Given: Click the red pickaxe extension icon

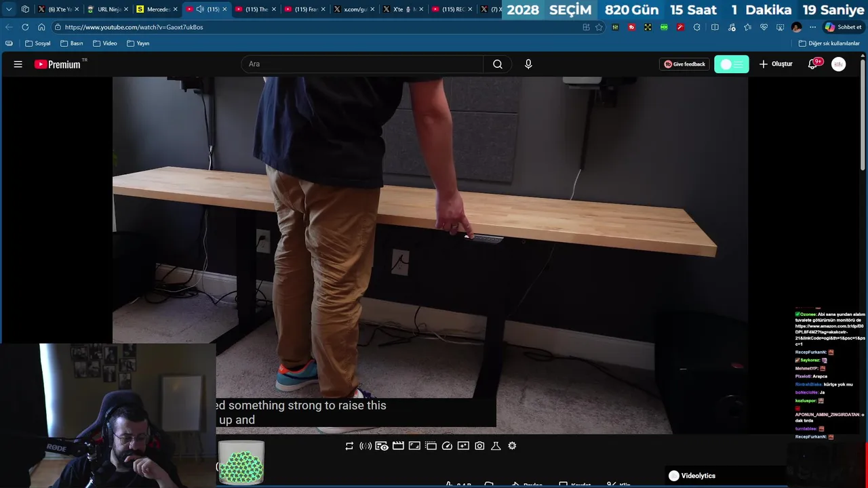Looking at the screenshot, I should 680,27.
